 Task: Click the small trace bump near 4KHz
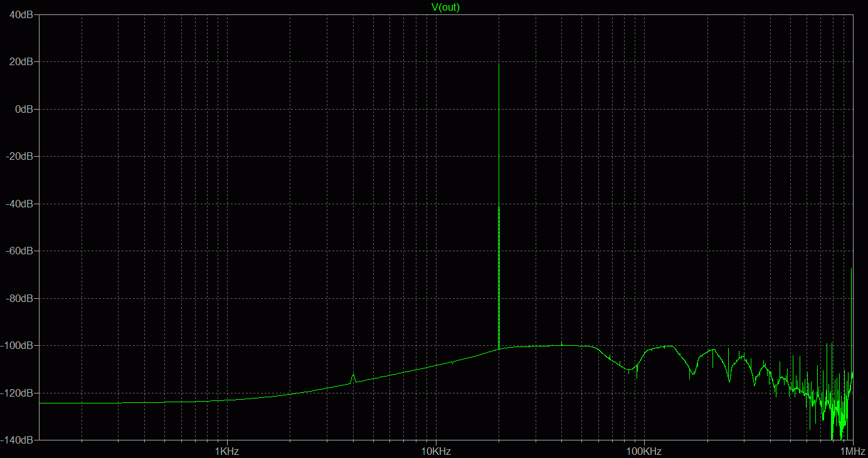pyautogui.click(x=353, y=378)
